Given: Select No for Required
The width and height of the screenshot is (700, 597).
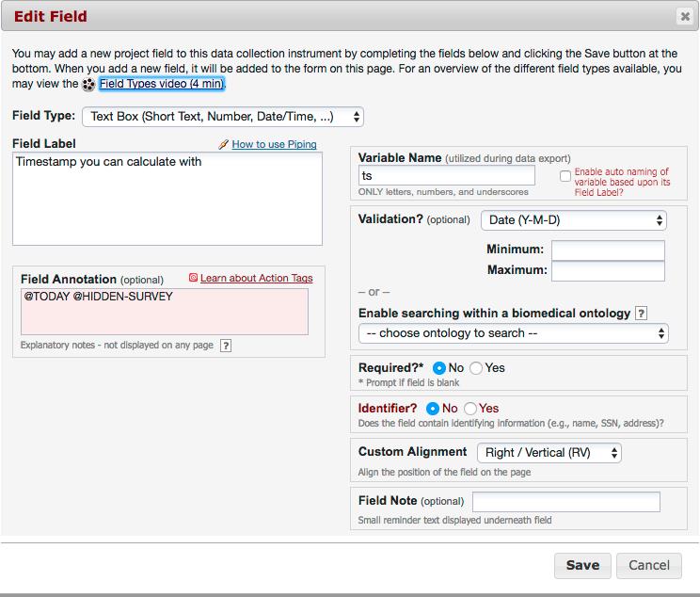Looking at the screenshot, I should (438, 368).
